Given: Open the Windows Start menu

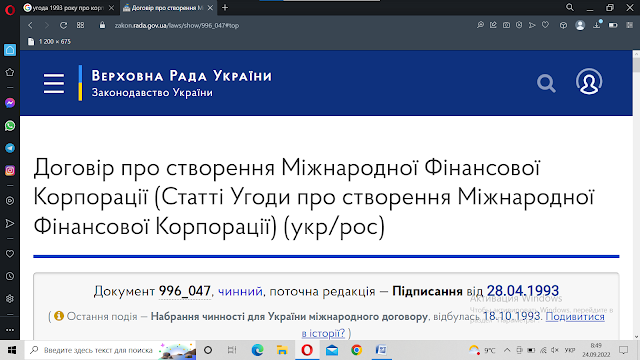Looking at the screenshot, I should [x=12, y=350].
